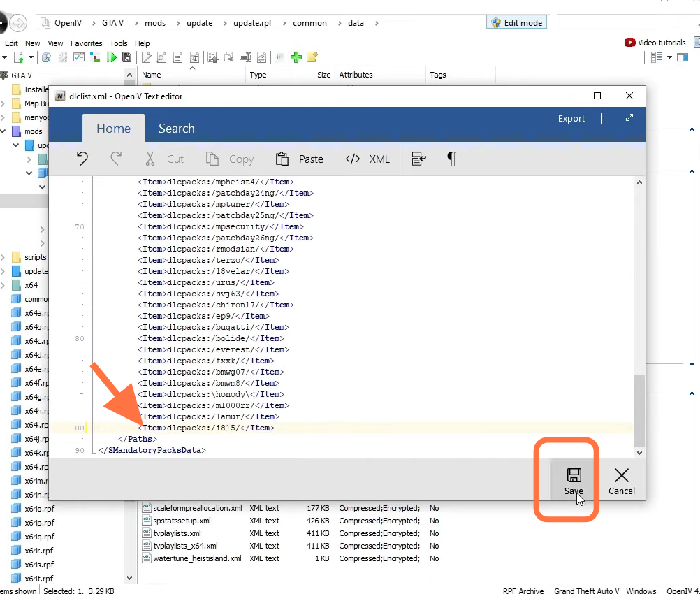Click the checklist window toolbar icon
Image resolution: width=700 pixels, height=594 pixels.
coord(78,57)
